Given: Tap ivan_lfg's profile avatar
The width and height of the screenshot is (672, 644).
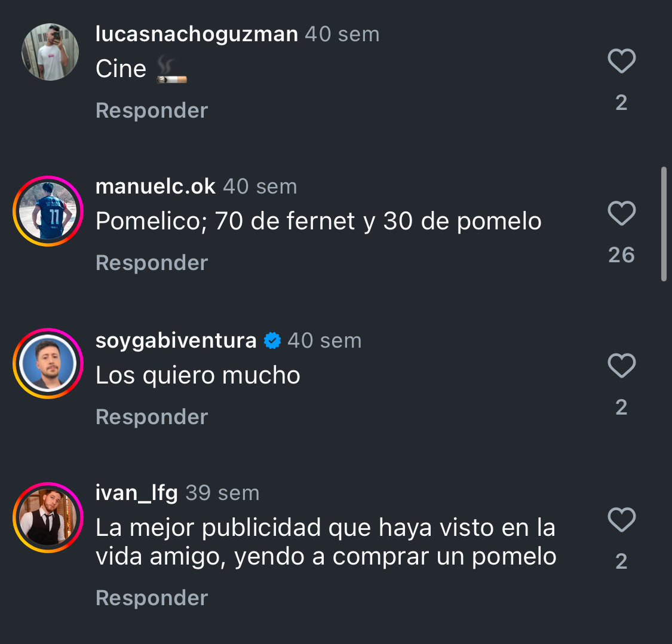Looking at the screenshot, I should (x=48, y=517).
